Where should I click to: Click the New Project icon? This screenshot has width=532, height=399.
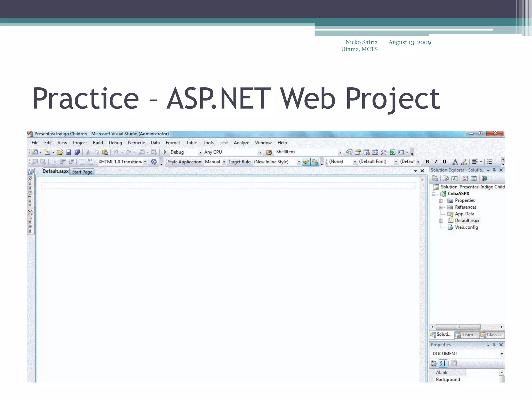click(x=35, y=152)
